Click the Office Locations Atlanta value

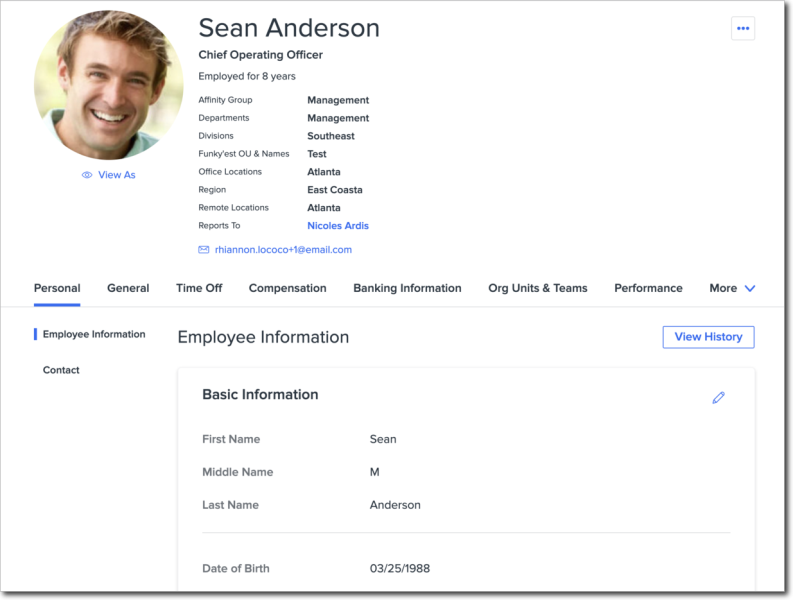(x=324, y=172)
